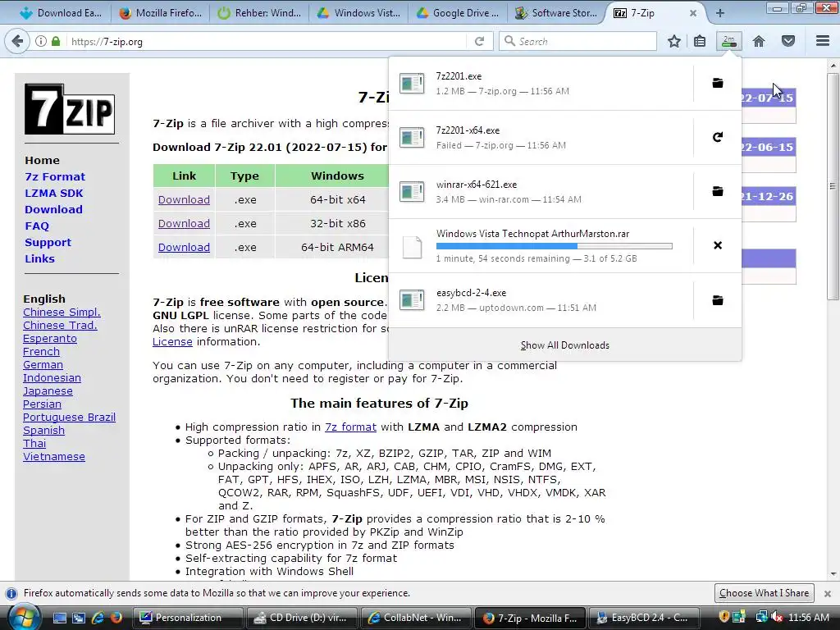Switch to the Mozilla Firefo... tab
This screenshot has width=840, height=630.
[161, 13]
